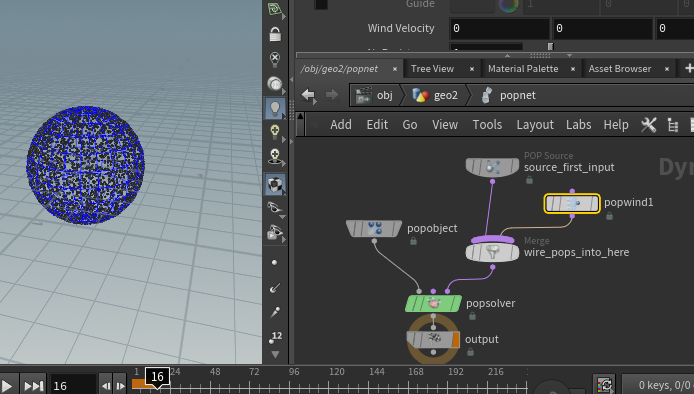694x394 pixels.
Task: Open the Add menu
Action: tap(341, 125)
